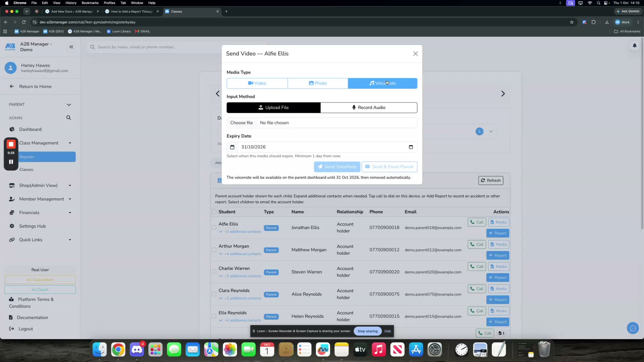Select the Ella Reynolds row checkbox
The image size is (644, 362).
[214, 316]
